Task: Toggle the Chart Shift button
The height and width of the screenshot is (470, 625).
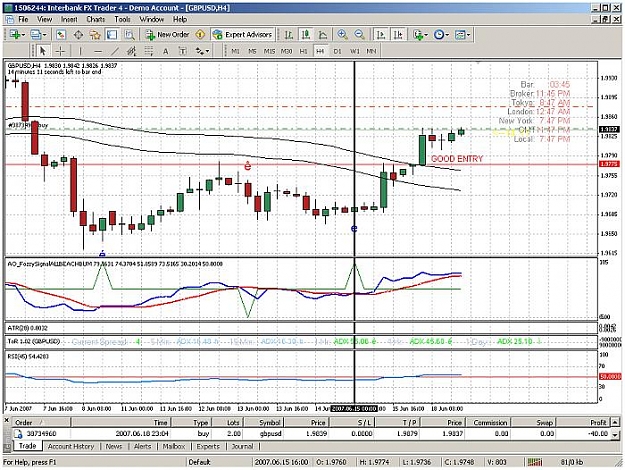Action: (x=398, y=35)
